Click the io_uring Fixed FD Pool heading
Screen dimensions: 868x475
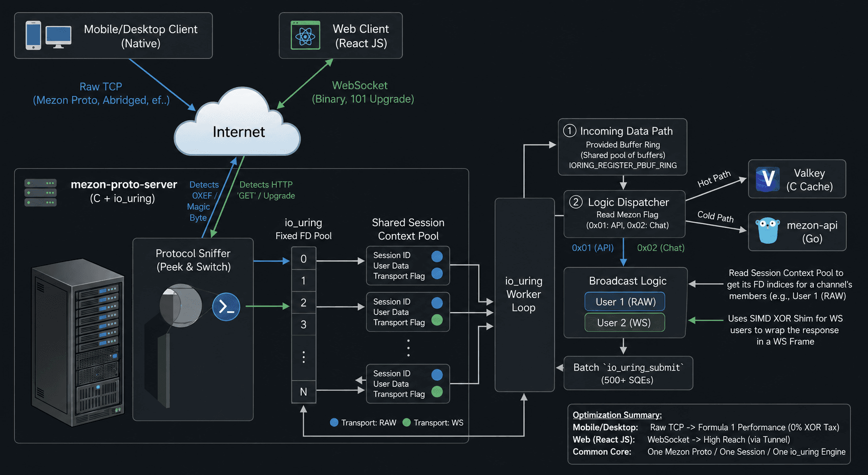[304, 229]
